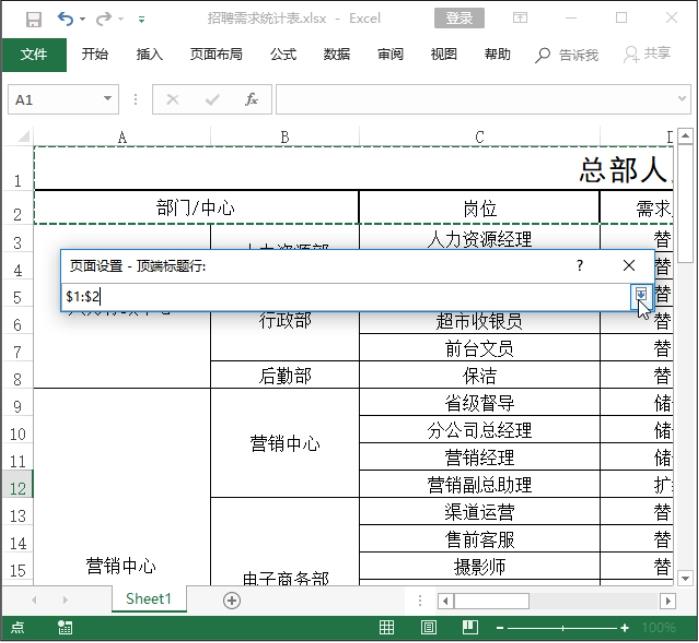Open the 文件 menu tab
699x643 pixels.
coord(33,55)
